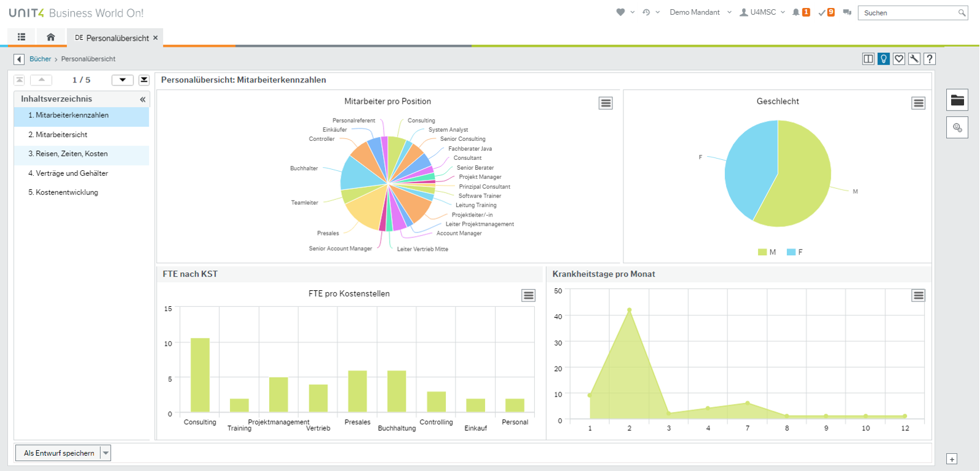Viewport: 980px width, 471px height.
Task: Open the main menu list icon
Action: [22, 37]
